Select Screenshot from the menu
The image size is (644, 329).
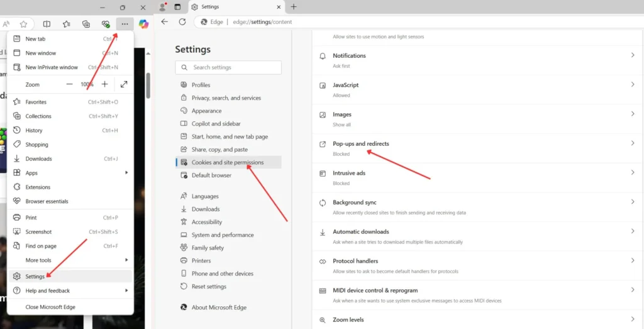(x=70, y=231)
